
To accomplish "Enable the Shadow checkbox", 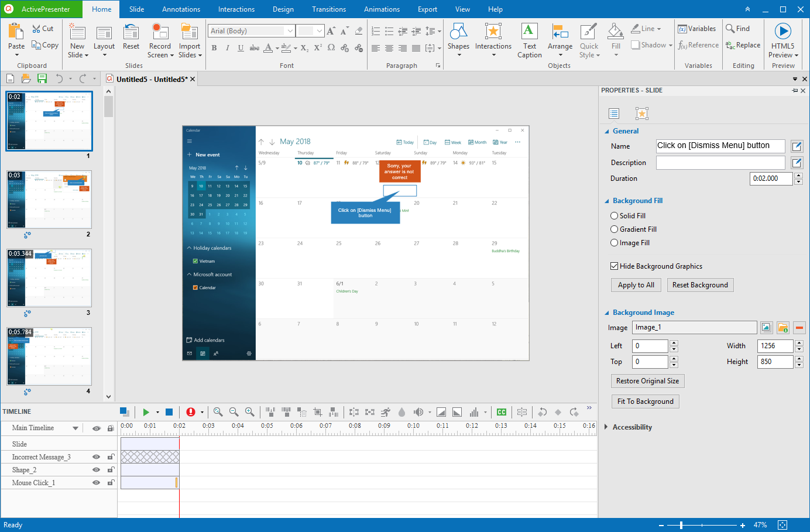I will click(635, 45).
